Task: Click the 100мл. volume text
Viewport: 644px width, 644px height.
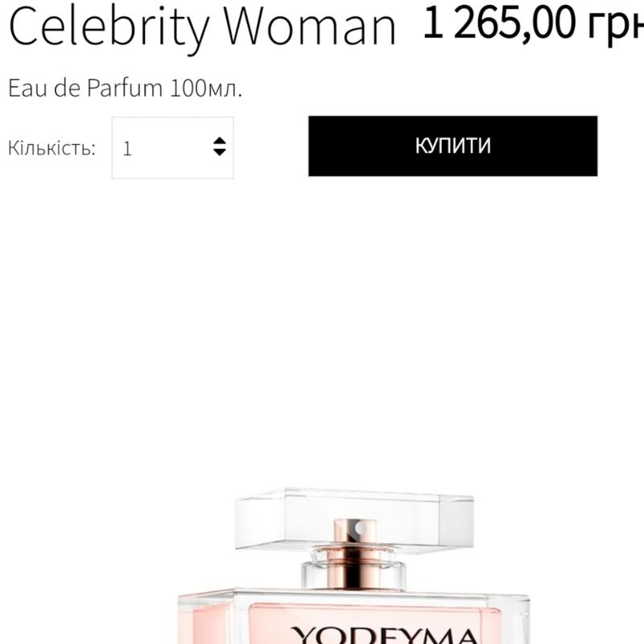Action: point(206,88)
